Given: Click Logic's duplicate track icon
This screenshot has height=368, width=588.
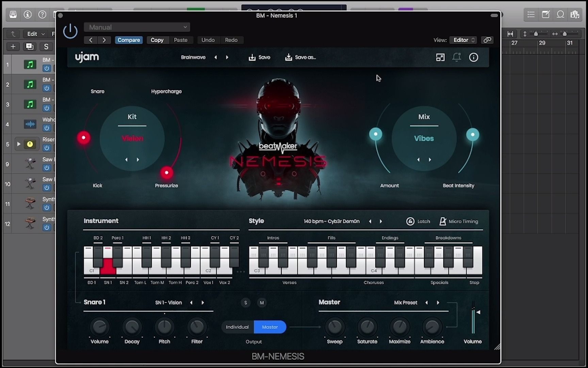Looking at the screenshot, I should (30, 47).
